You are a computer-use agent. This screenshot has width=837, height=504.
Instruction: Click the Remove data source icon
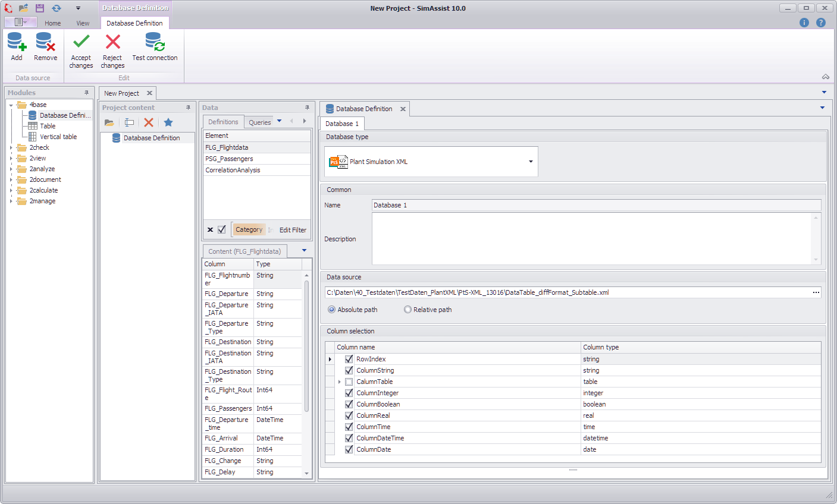pyautogui.click(x=45, y=43)
